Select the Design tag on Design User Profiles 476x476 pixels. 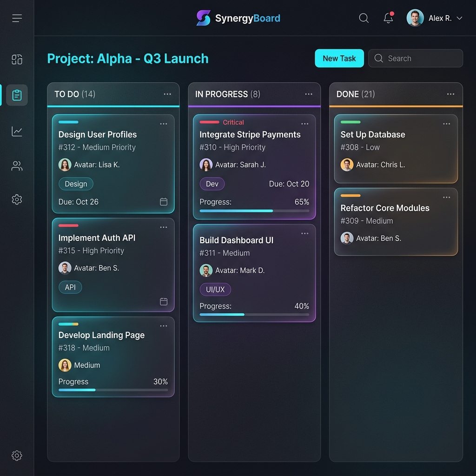click(76, 184)
